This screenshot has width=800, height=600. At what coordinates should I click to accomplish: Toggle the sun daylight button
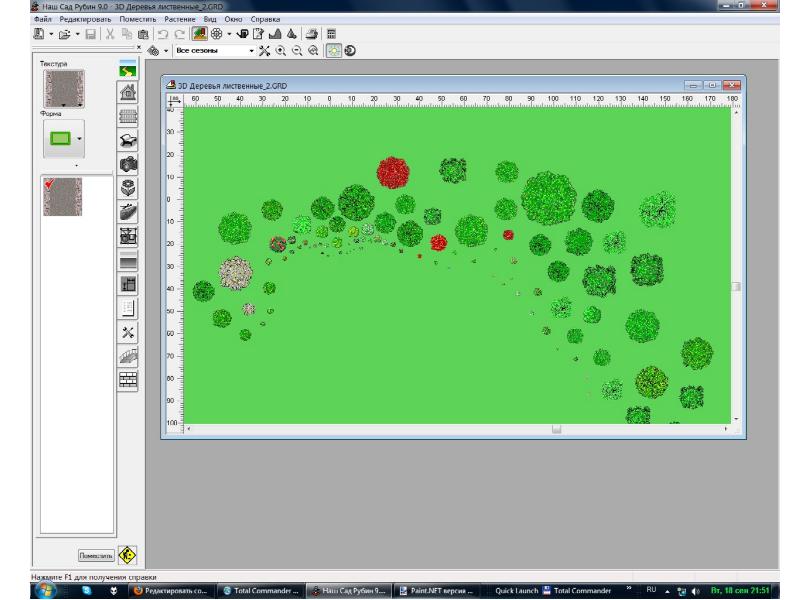(333, 51)
